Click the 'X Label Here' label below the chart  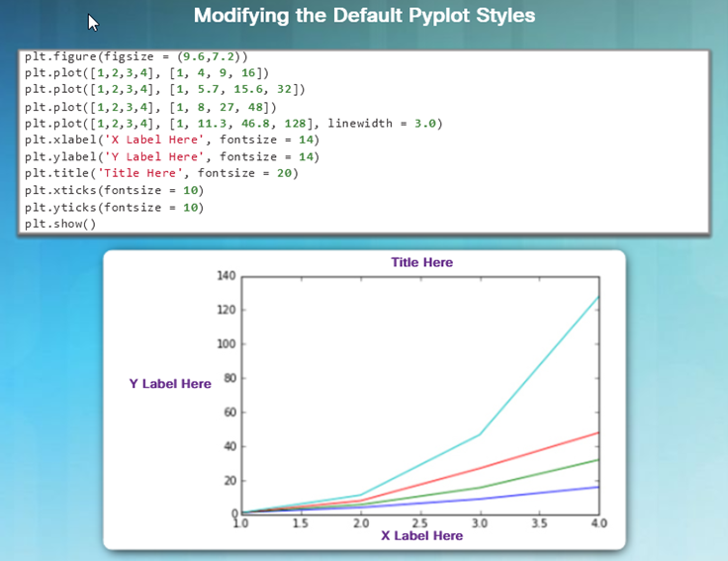(x=421, y=536)
